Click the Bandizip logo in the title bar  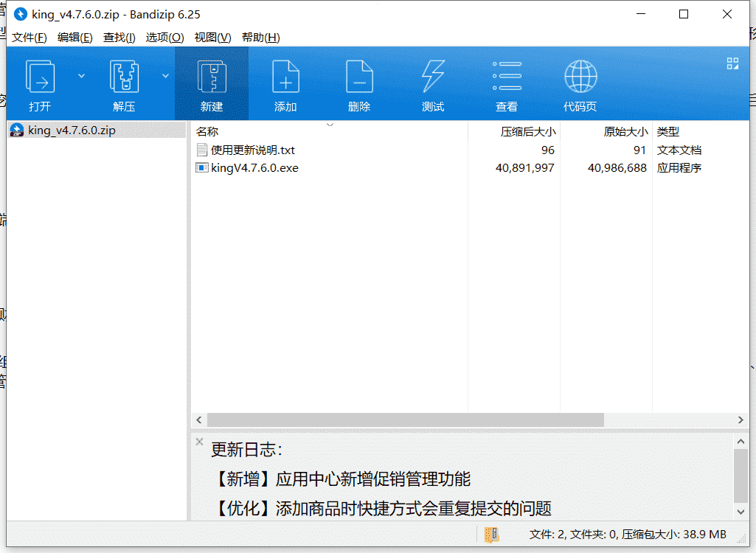[x=20, y=14]
